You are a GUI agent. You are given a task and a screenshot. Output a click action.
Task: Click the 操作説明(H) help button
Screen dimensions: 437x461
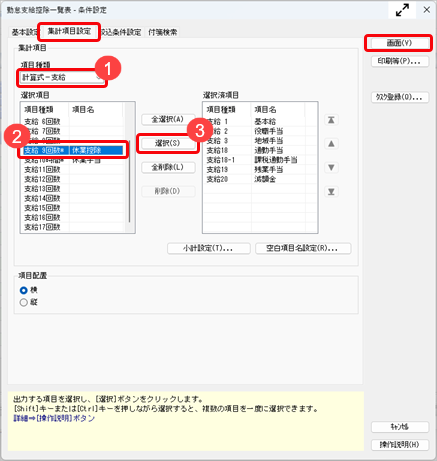click(399, 445)
